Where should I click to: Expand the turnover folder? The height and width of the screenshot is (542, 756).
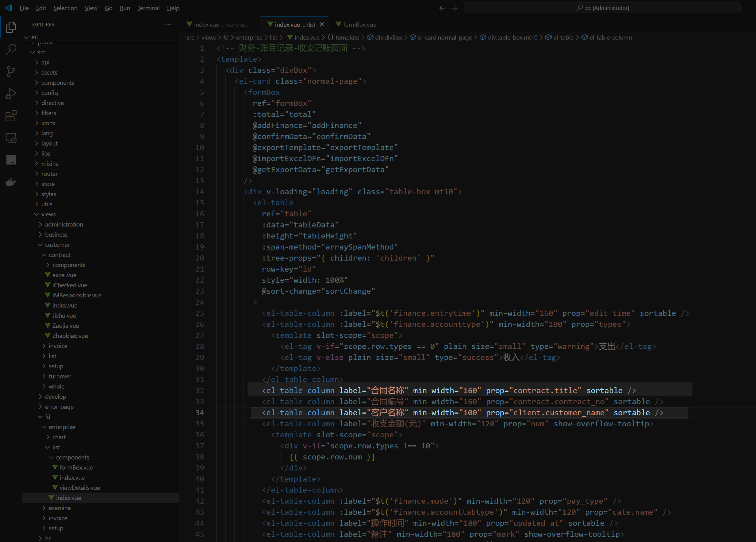click(x=44, y=376)
